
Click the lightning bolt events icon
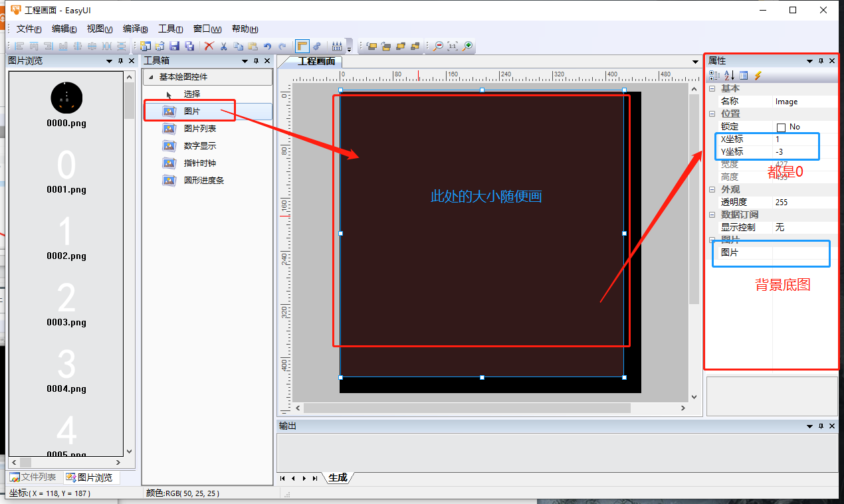point(758,76)
